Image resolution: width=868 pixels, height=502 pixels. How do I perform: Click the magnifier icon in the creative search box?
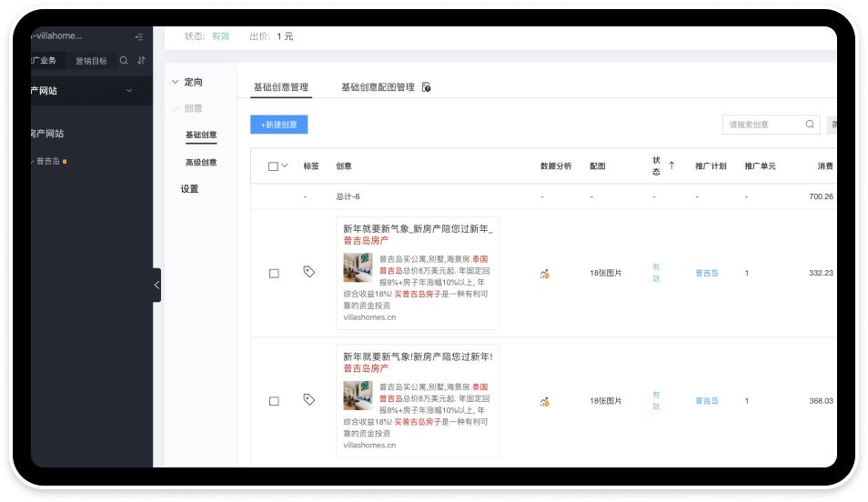(x=809, y=125)
